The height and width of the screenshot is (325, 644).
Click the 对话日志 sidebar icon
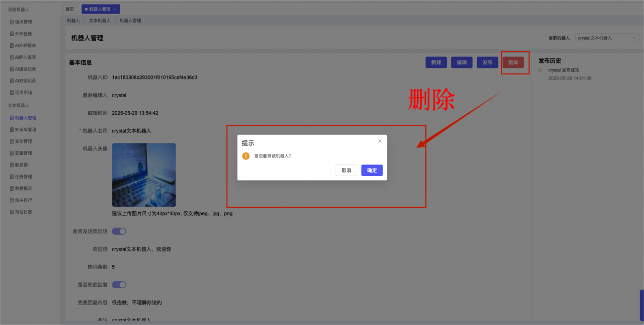pyautogui.click(x=12, y=212)
